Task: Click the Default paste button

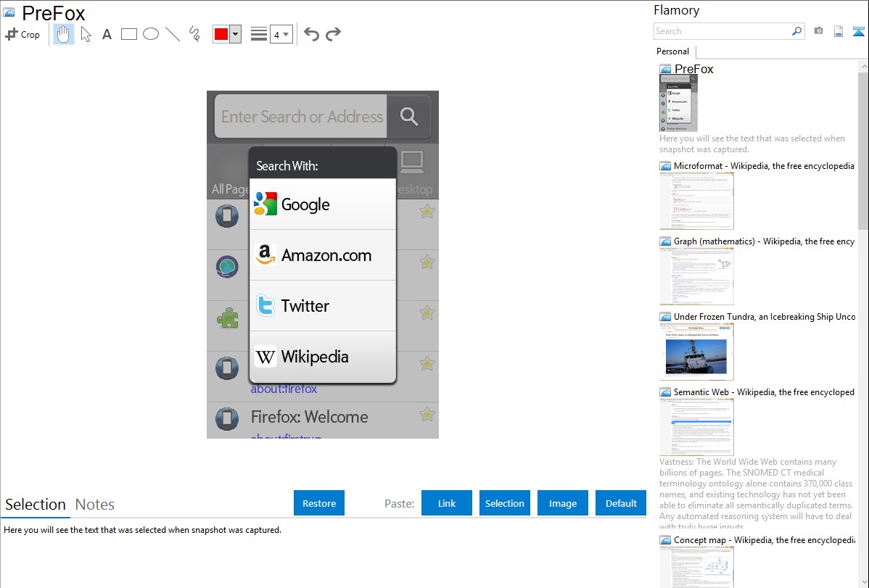Action: tap(621, 503)
